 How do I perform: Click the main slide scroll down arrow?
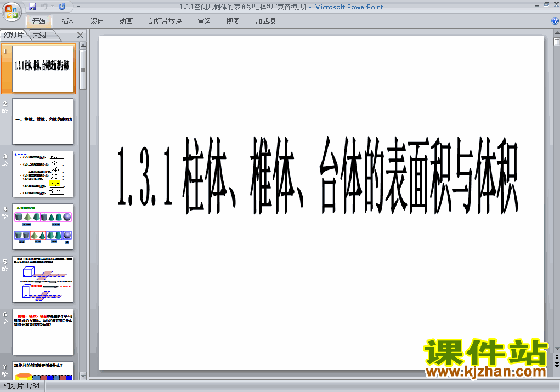click(557, 349)
